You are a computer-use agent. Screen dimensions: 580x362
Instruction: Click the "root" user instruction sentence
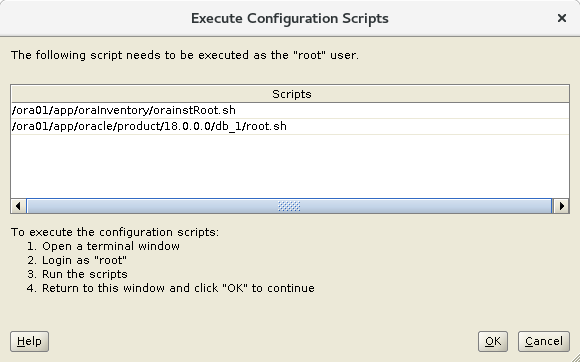click(185, 55)
